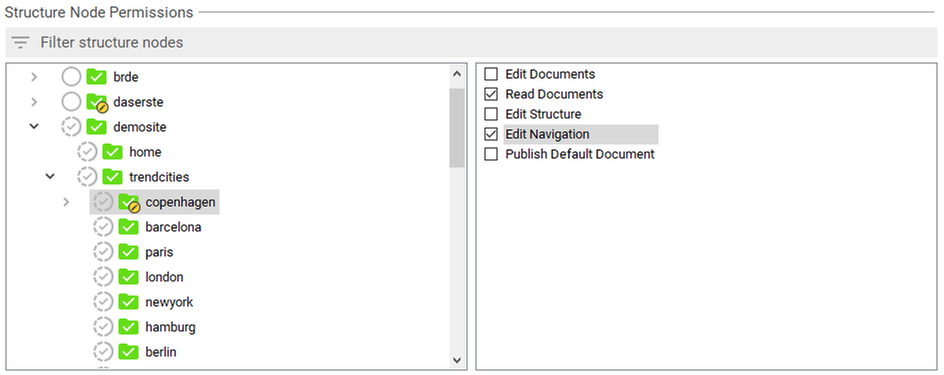Click the green folder icon of paris
Screen dimensions: 944x375
coord(129,252)
